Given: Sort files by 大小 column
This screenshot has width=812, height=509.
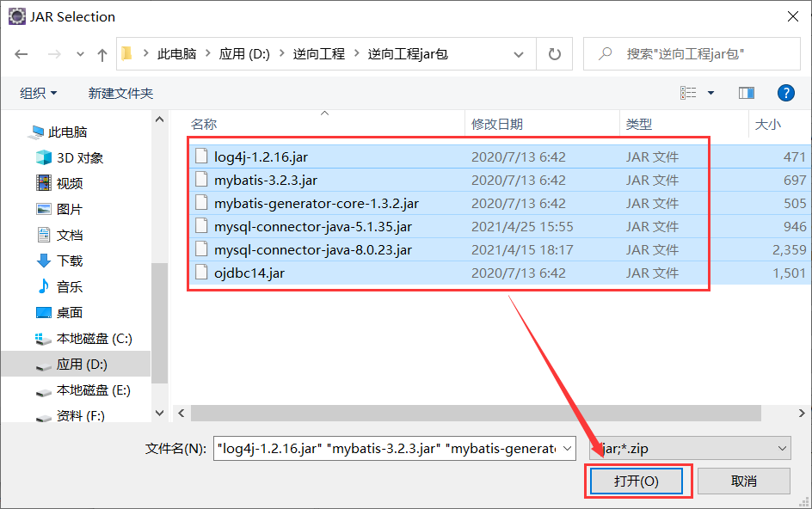Looking at the screenshot, I should [767, 125].
